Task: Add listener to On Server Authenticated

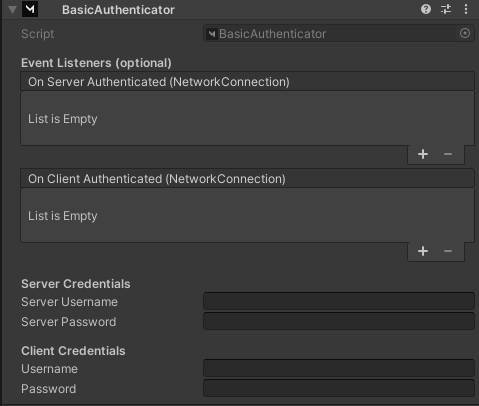Action: (x=423, y=154)
